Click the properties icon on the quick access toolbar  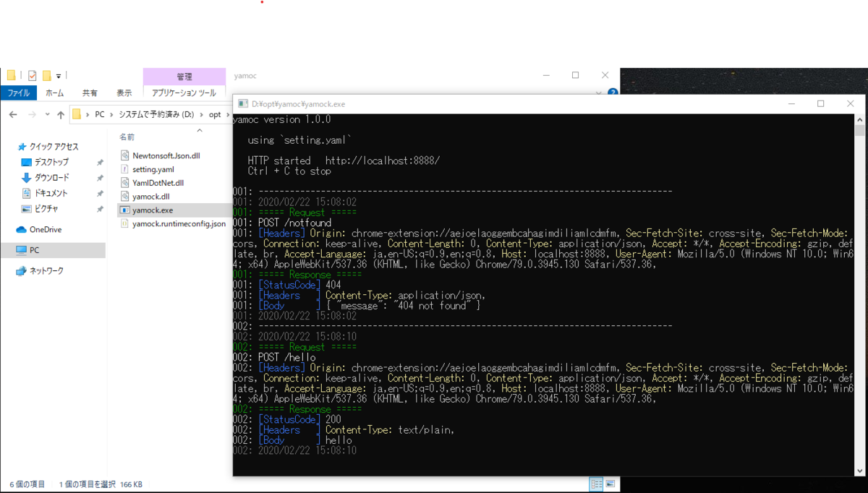(x=31, y=76)
